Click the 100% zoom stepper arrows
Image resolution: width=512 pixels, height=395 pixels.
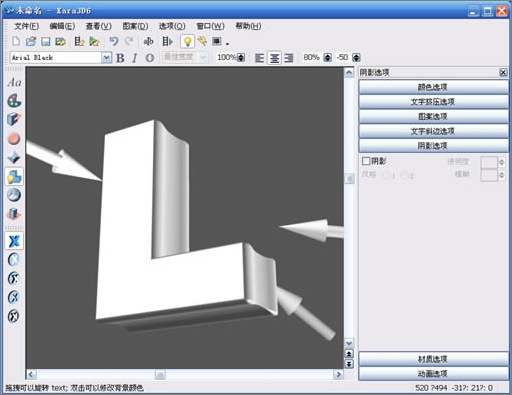pyautogui.click(x=241, y=58)
